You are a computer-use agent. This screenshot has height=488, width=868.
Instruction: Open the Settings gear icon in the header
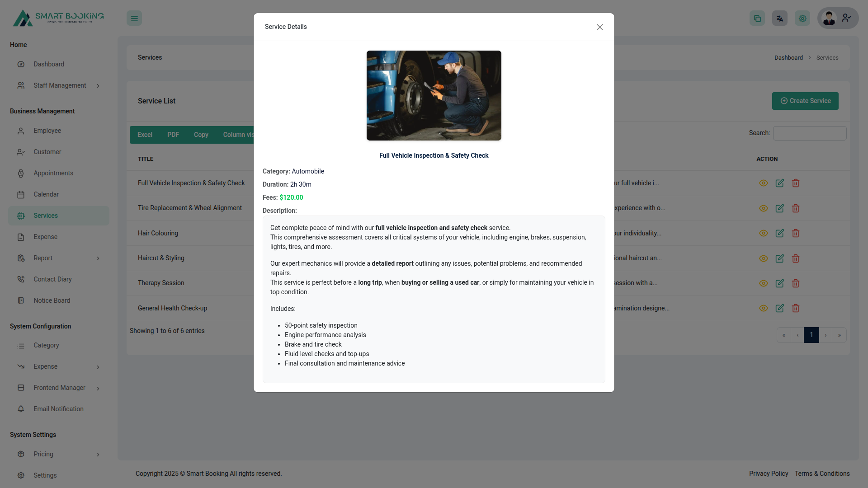click(x=802, y=18)
